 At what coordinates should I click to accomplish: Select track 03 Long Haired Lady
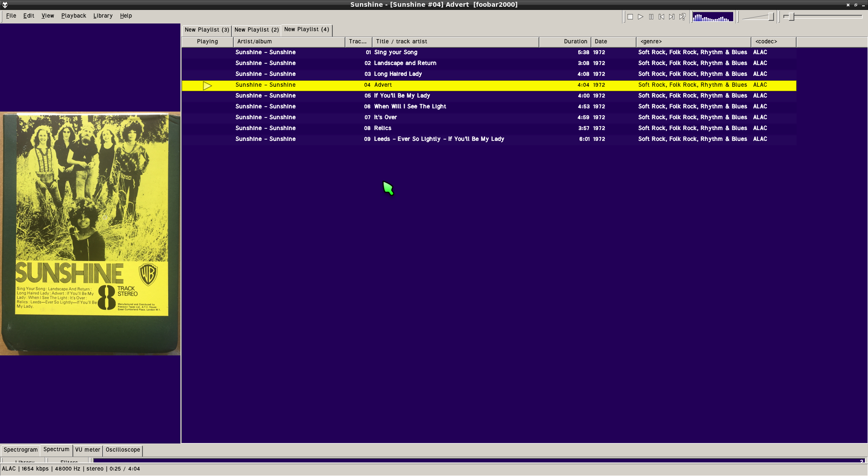coord(489,75)
